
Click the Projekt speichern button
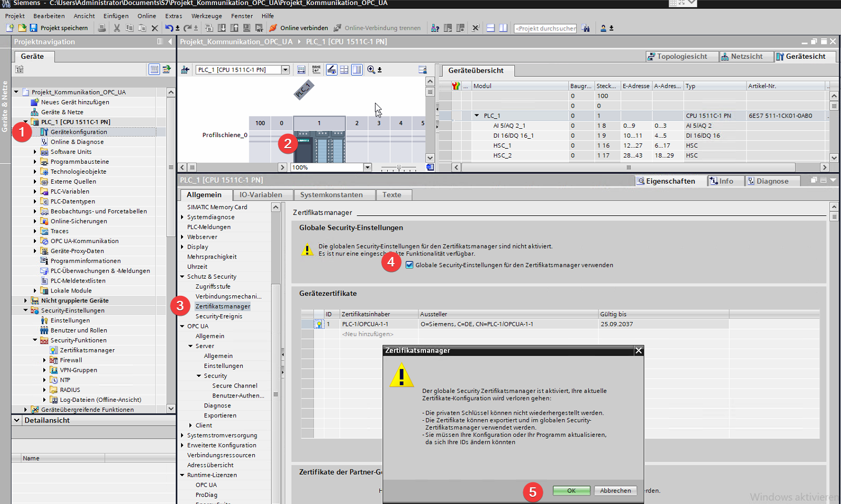click(x=58, y=28)
